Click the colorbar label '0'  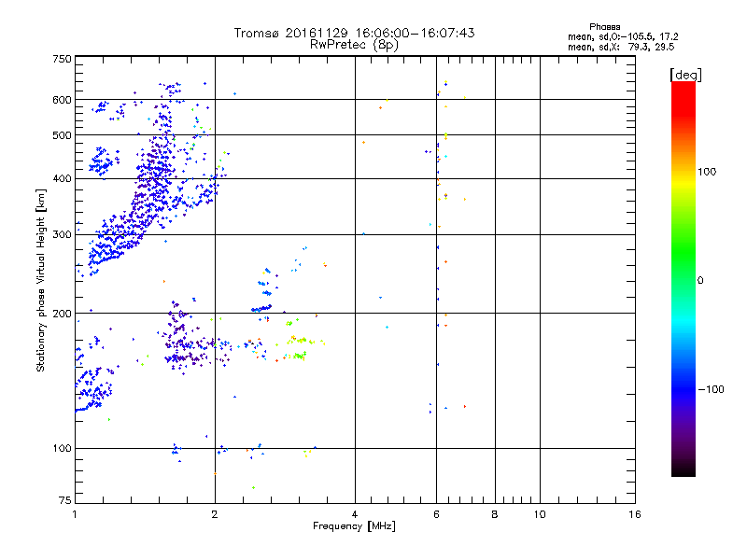(700, 281)
